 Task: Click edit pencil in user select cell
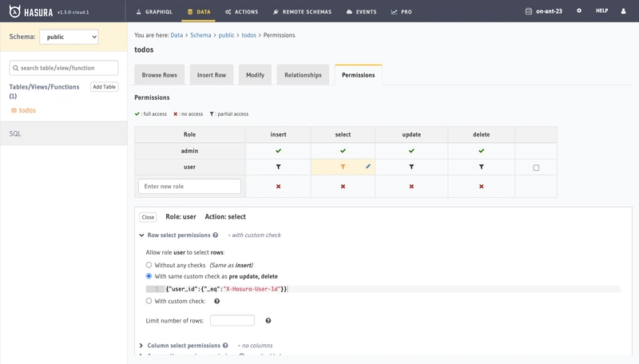[368, 166]
